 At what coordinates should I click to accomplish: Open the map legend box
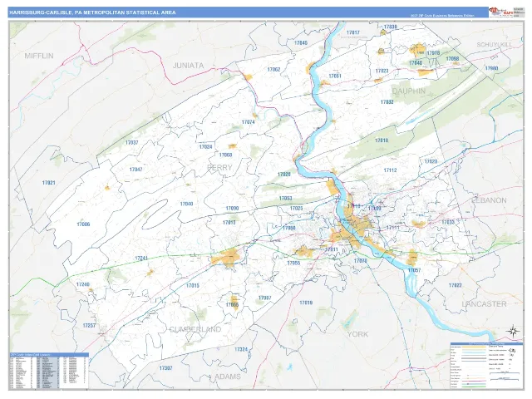pos(486,366)
